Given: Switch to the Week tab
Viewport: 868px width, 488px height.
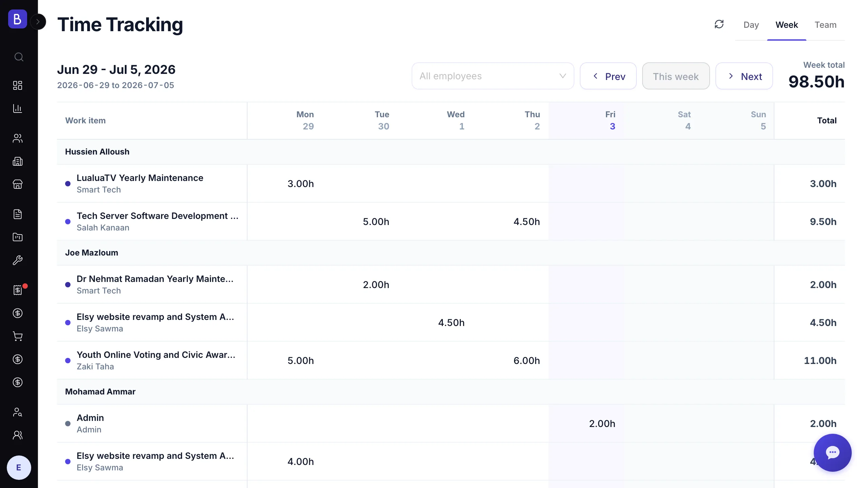Looking at the screenshot, I should click(787, 25).
